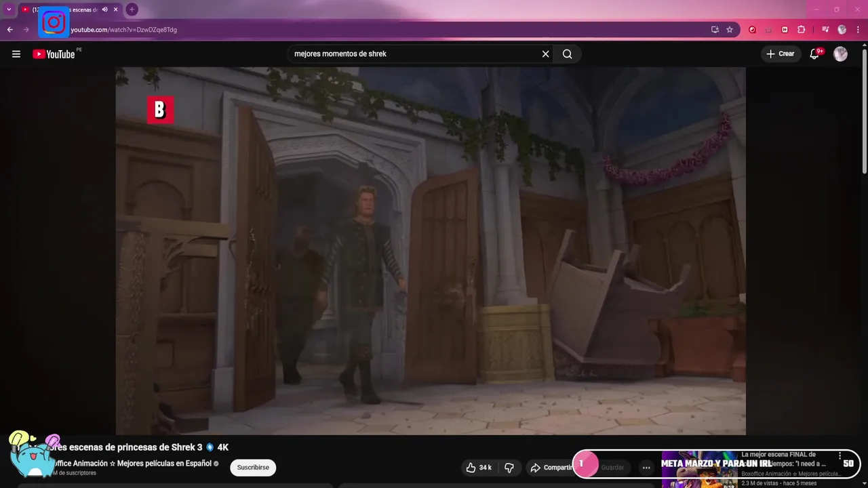Open the YouTube account avatar menu

pyautogui.click(x=840, y=54)
